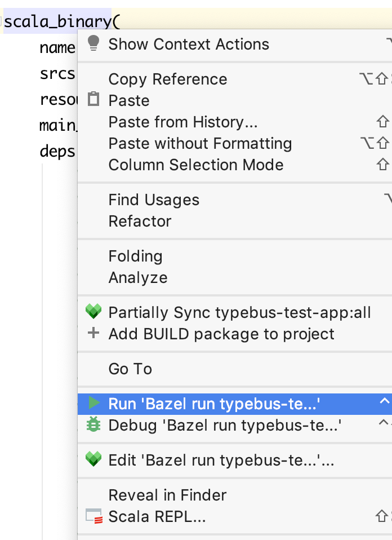Click the clipboard icon beside Paste
The image size is (392, 540).
point(93,100)
